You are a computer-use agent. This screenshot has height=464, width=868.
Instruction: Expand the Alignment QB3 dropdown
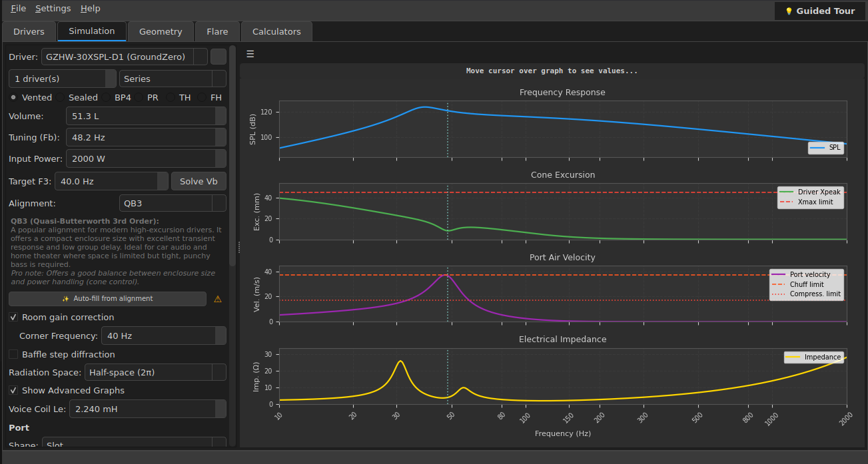173,204
